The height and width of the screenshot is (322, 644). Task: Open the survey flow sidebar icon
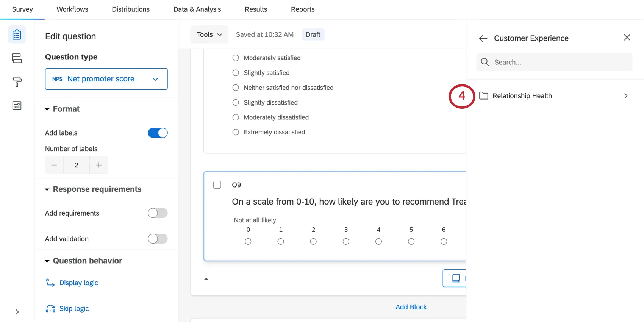click(17, 58)
